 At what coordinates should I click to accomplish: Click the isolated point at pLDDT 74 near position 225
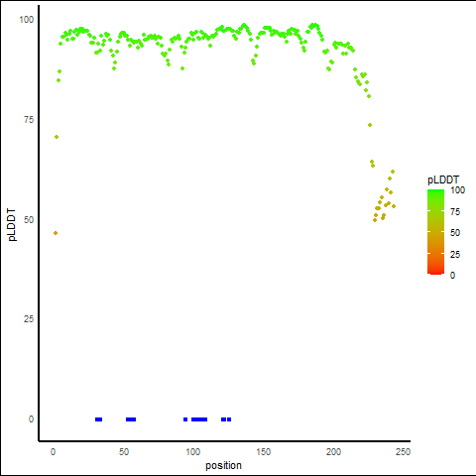pos(370,125)
